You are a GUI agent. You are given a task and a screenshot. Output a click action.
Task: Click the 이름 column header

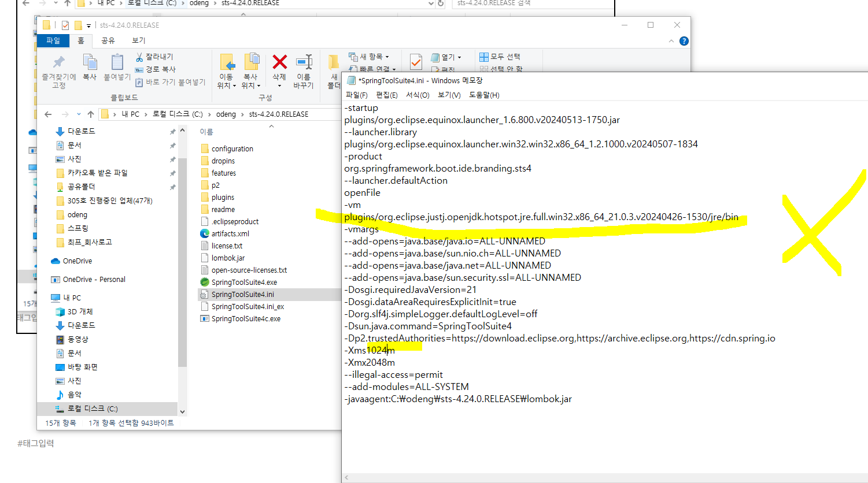tap(206, 132)
